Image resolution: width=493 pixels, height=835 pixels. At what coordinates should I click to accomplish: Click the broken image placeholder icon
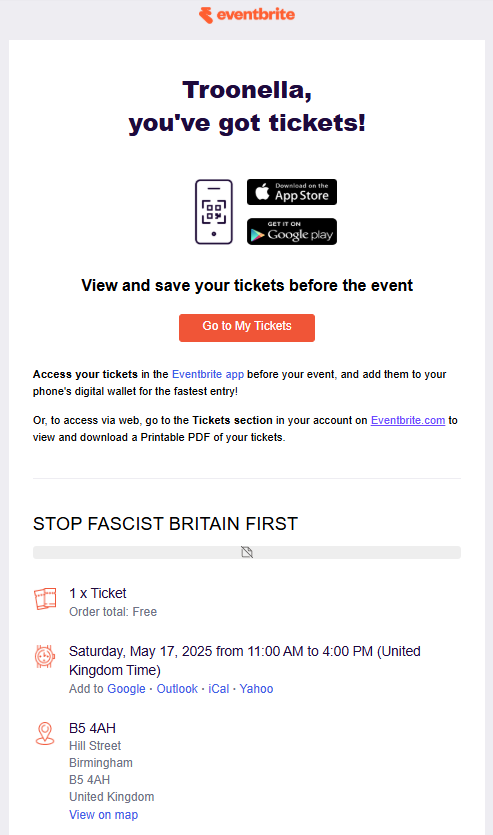[x=247, y=552]
